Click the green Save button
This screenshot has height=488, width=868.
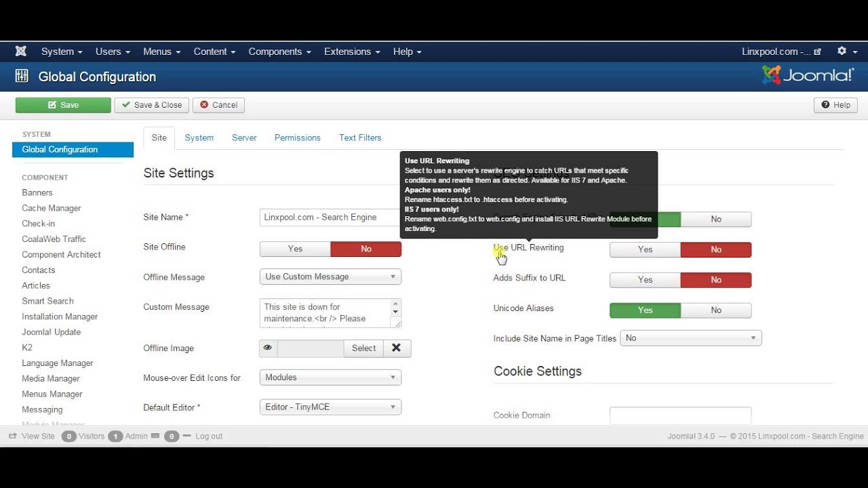[63, 105]
